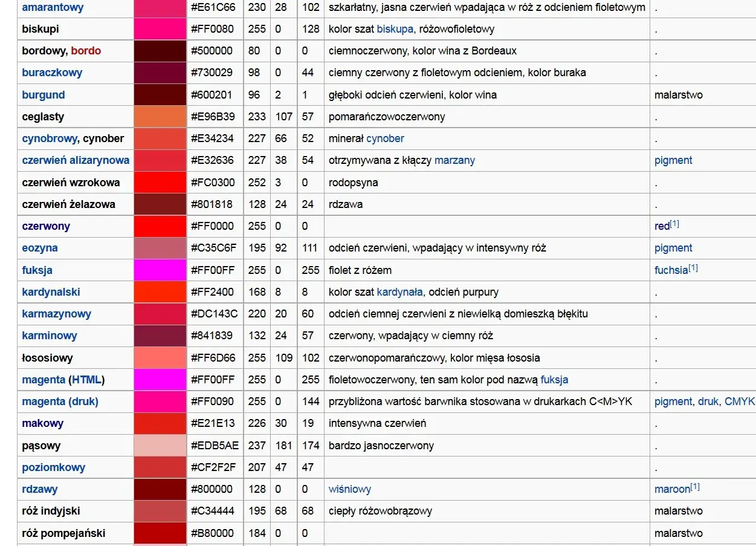Click the druk link in magenta row
This screenshot has width=756, height=546.
pyautogui.click(x=708, y=401)
